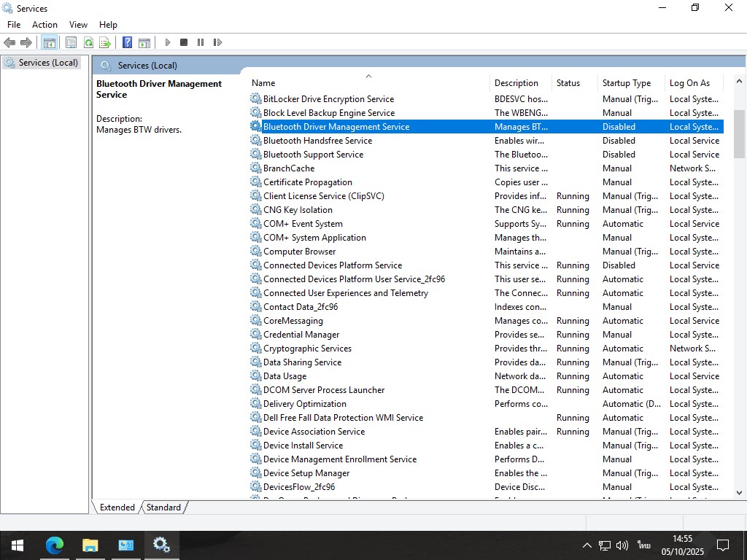Viewport: 747px width, 560px height.
Task: Open the Action menu
Action: (44, 25)
